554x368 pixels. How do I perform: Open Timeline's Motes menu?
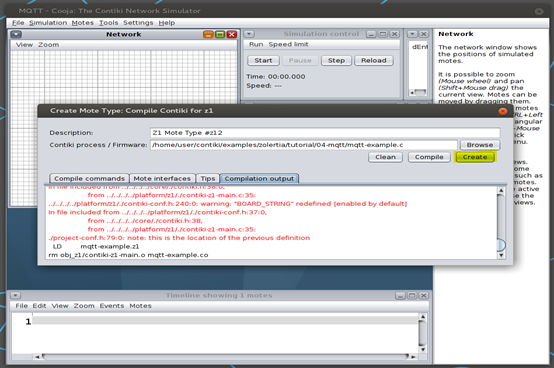click(140, 306)
